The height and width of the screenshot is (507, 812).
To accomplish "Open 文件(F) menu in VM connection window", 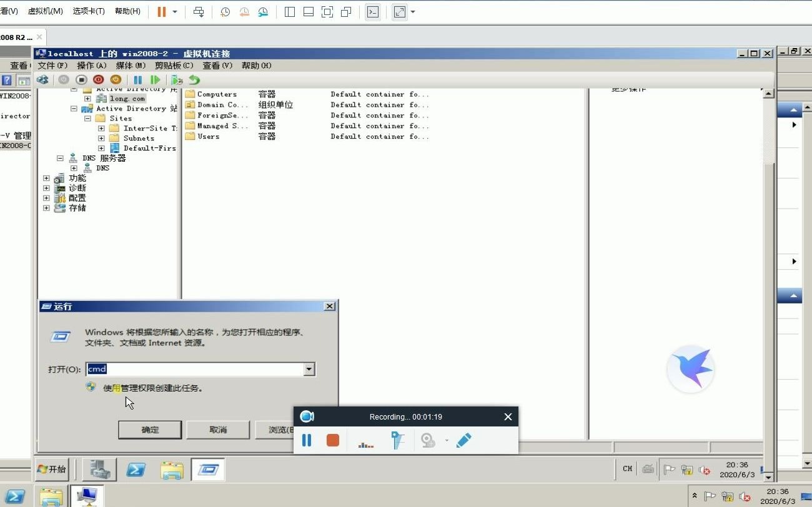I will coord(52,66).
